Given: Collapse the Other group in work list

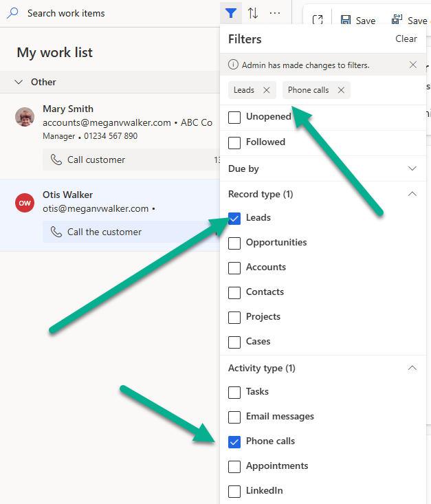Looking at the screenshot, I should click(19, 82).
